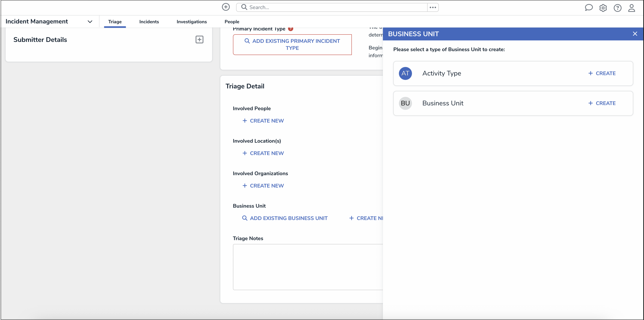Open the user profile icon
This screenshot has width=644, height=320.
tap(632, 8)
